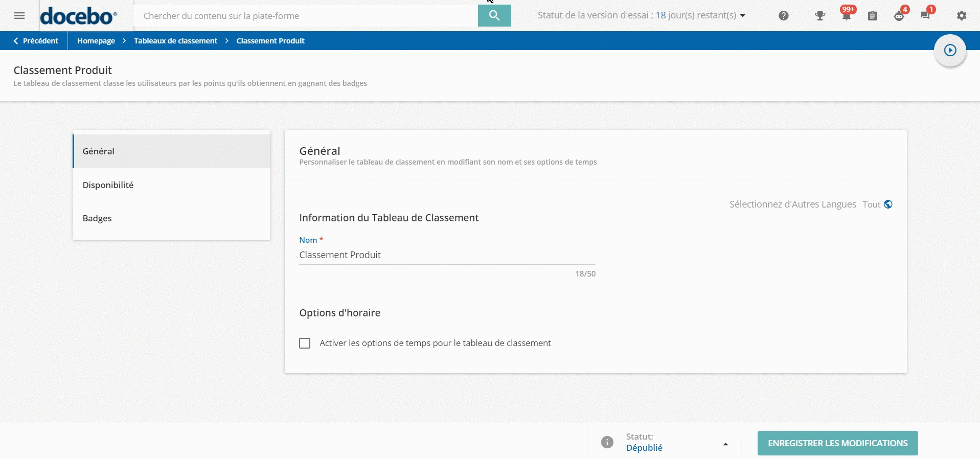980x459 pixels.
Task: Go back with the Précédent link
Action: pyautogui.click(x=36, y=41)
